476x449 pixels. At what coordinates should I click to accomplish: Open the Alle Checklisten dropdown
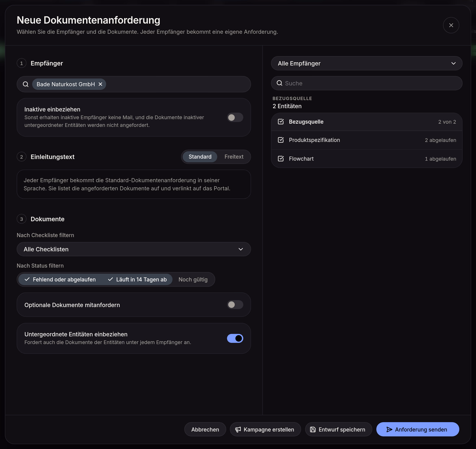click(134, 249)
